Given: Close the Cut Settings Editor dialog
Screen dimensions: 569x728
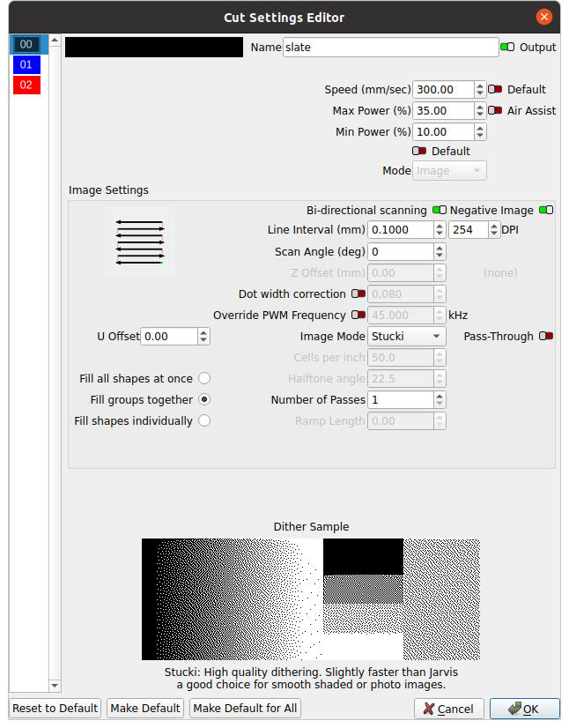Looking at the screenshot, I should (x=544, y=17).
